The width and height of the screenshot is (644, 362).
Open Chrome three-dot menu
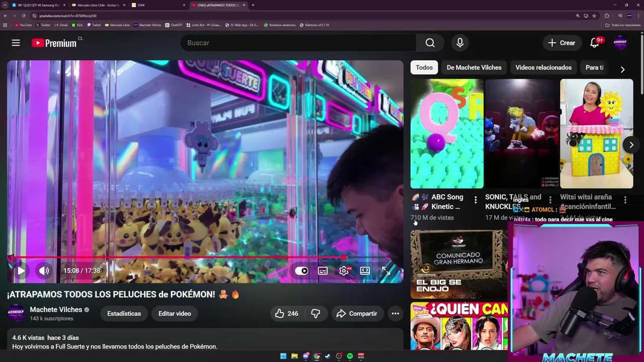tap(638, 16)
